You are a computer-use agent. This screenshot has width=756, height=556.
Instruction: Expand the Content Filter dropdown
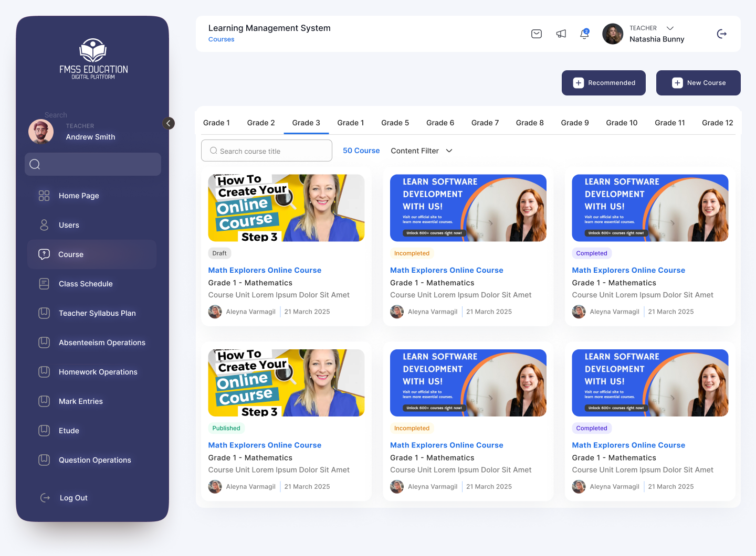pyautogui.click(x=421, y=151)
